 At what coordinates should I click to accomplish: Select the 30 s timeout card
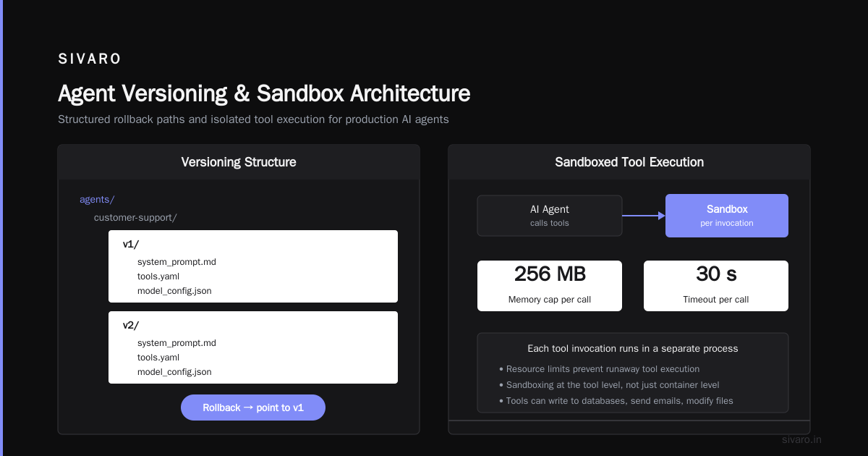716,286
